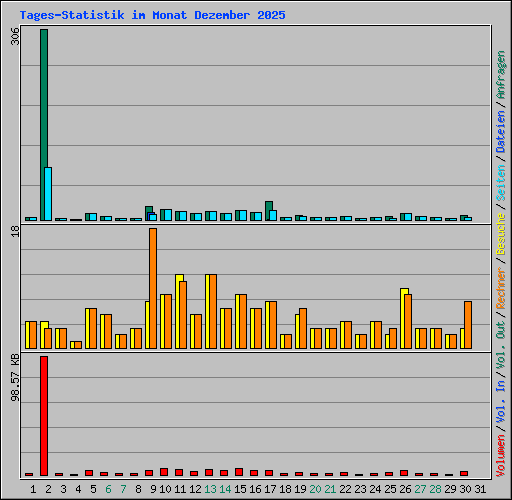Click the green weekend day '21' label

click(330, 489)
